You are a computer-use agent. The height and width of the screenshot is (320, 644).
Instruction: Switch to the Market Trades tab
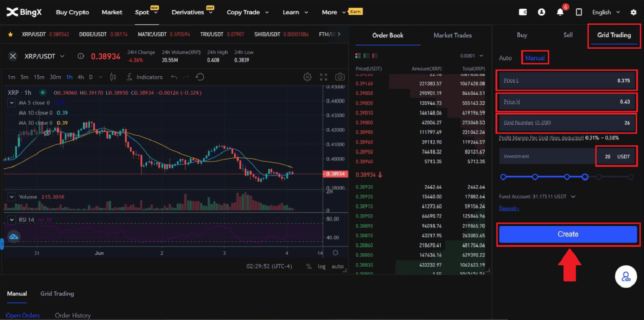coord(452,35)
